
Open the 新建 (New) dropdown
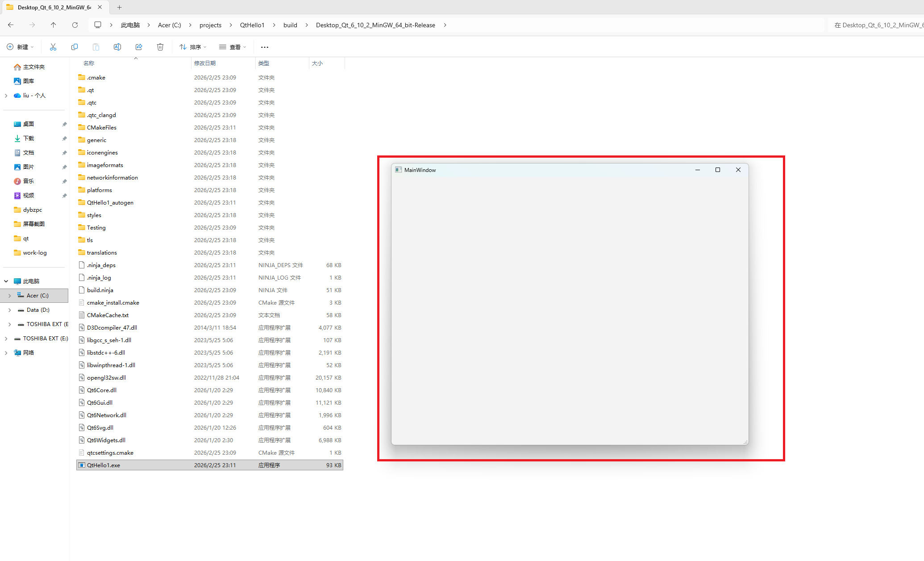tap(21, 47)
